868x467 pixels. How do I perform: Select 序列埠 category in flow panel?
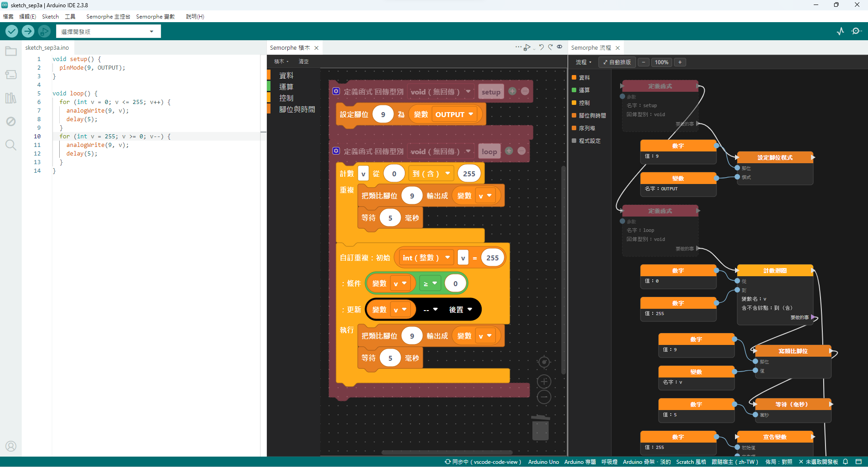tap(587, 128)
